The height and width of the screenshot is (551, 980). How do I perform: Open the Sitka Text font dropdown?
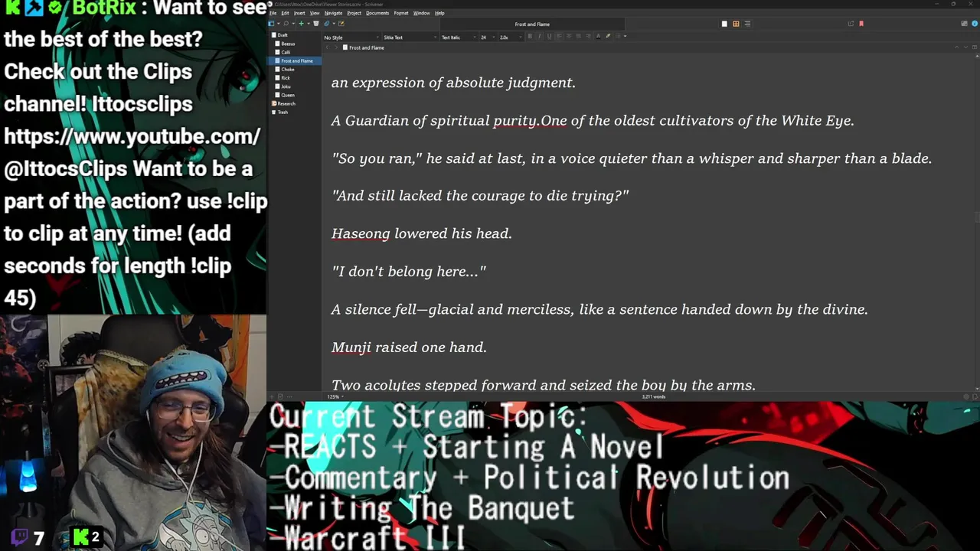pyautogui.click(x=410, y=37)
